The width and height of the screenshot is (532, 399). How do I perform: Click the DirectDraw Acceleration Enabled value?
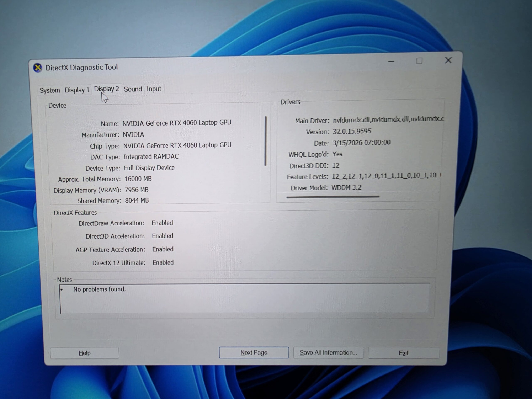[162, 223]
